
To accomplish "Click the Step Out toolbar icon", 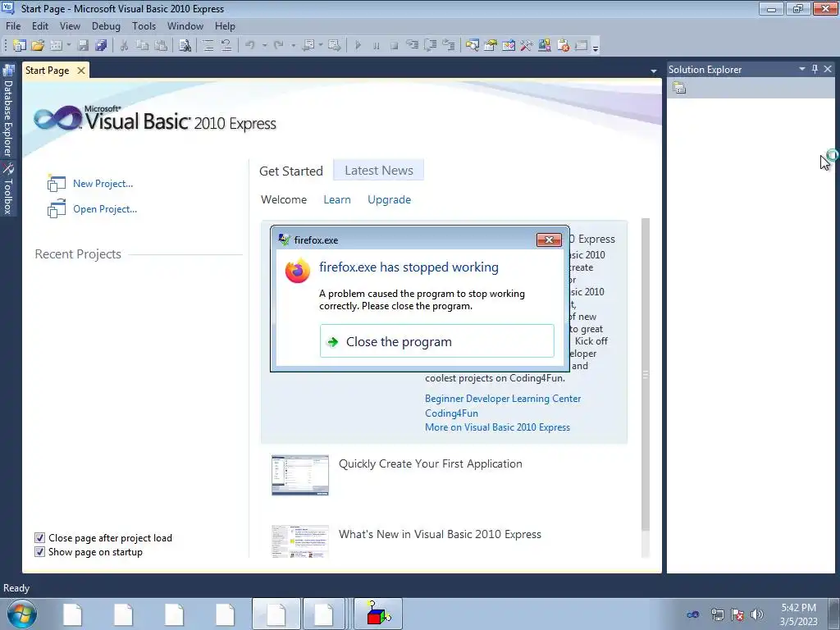I will (449, 46).
